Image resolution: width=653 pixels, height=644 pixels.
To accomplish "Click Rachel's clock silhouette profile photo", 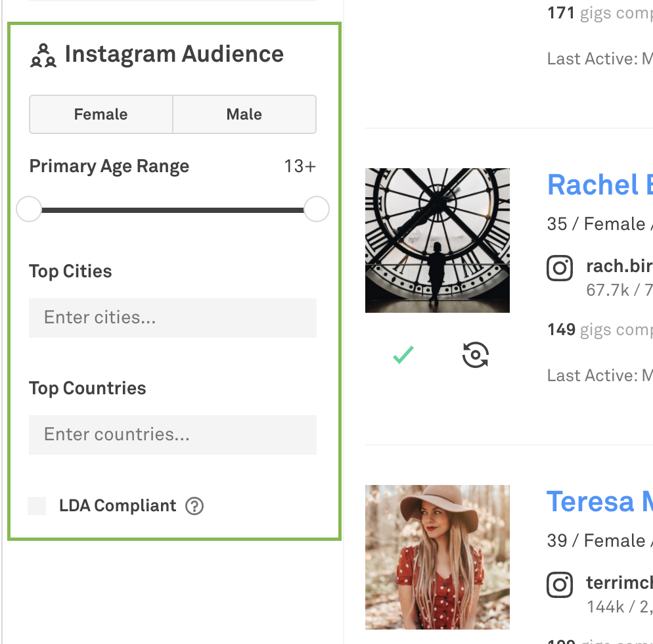I will pyautogui.click(x=438, y=241).
